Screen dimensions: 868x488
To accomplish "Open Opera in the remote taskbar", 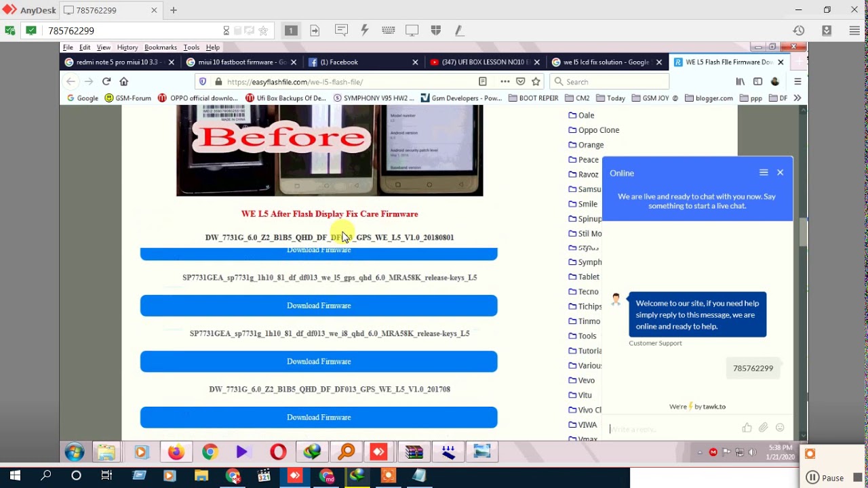I will point(278,452).
